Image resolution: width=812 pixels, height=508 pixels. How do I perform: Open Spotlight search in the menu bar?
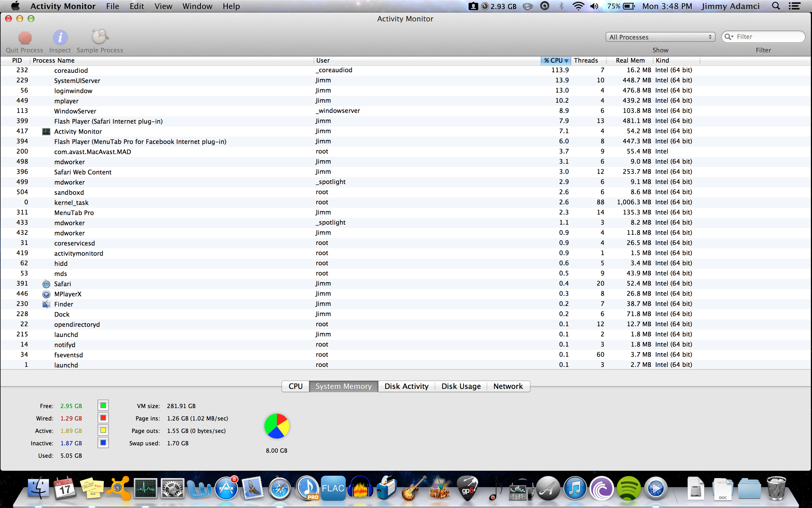[776, 6]
